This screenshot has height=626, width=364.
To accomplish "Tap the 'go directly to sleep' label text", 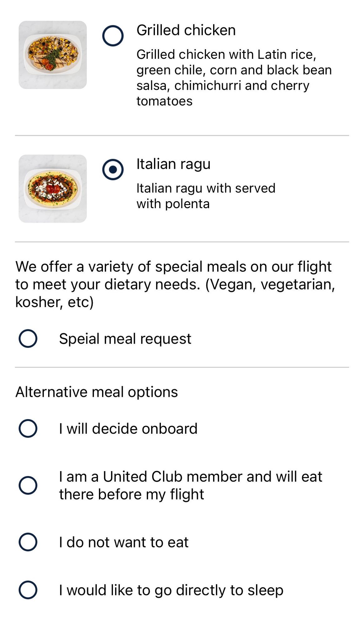I will coord(171,590).
